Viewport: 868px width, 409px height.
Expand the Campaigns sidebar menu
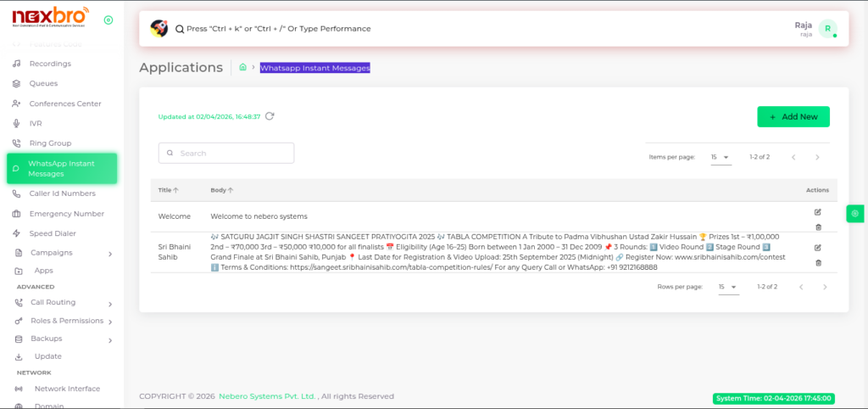[63, 253]
